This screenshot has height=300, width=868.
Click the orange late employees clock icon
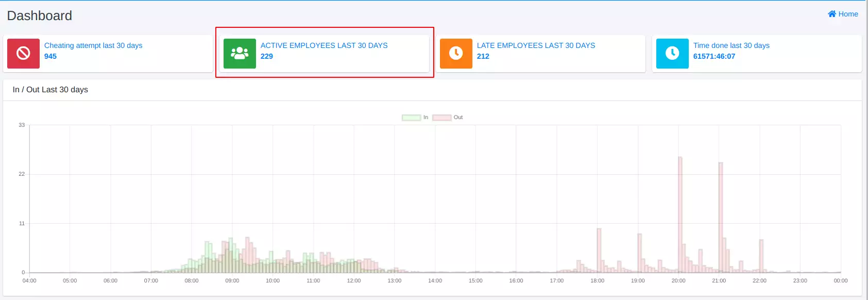pyautogui.click(x=456, y=54)
